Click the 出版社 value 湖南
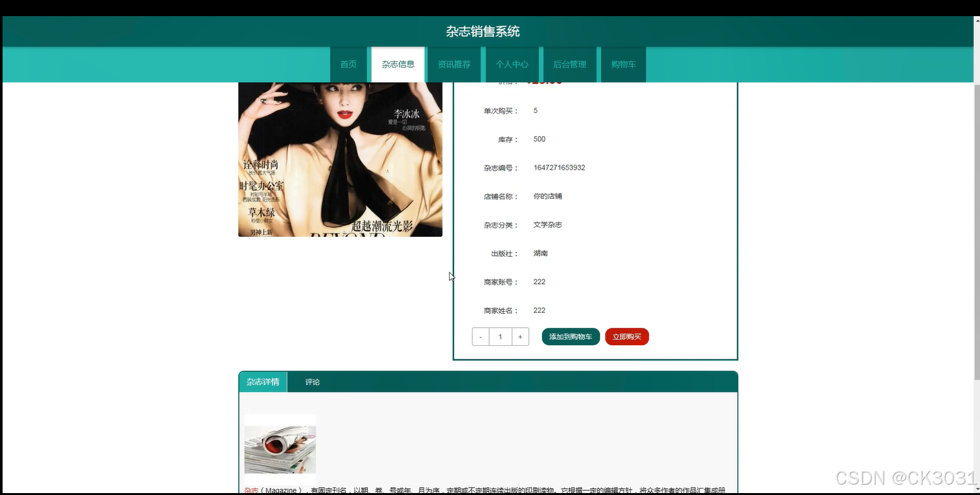Screen dimensions: 980x495 (x=541, y=254)
